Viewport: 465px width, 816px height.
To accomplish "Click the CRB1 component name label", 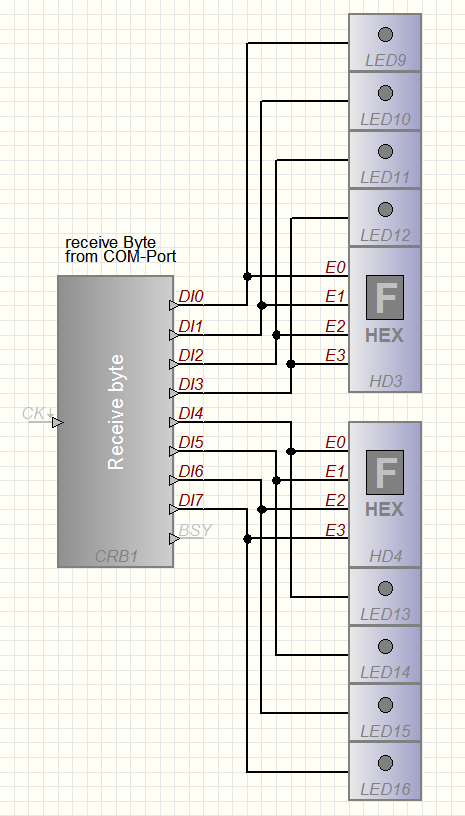I will point(117,556).
